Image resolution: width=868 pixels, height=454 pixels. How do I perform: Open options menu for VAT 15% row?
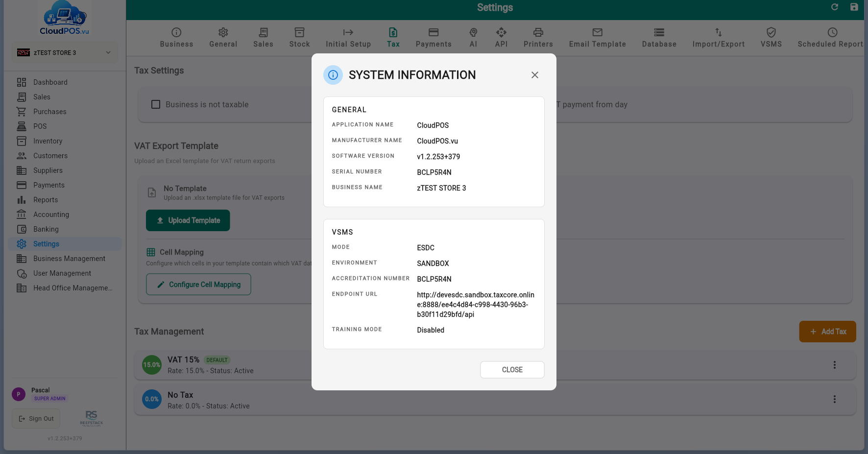(x=835, y=365)
